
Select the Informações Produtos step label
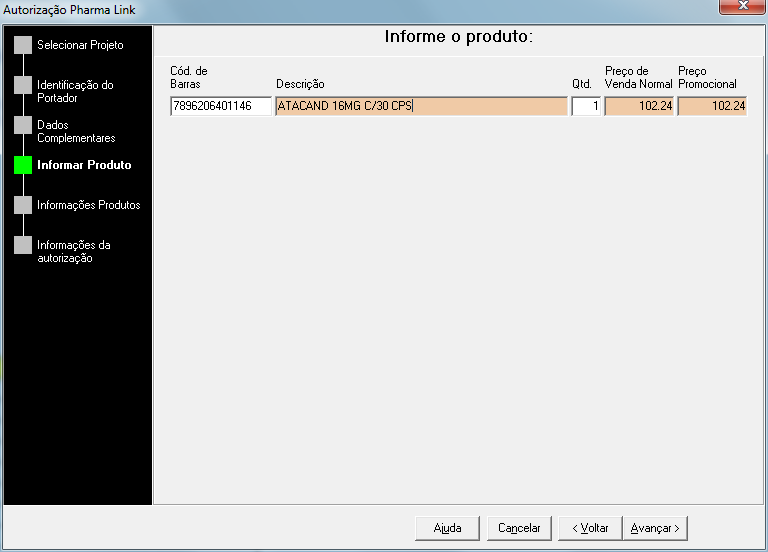pos(89,205)
